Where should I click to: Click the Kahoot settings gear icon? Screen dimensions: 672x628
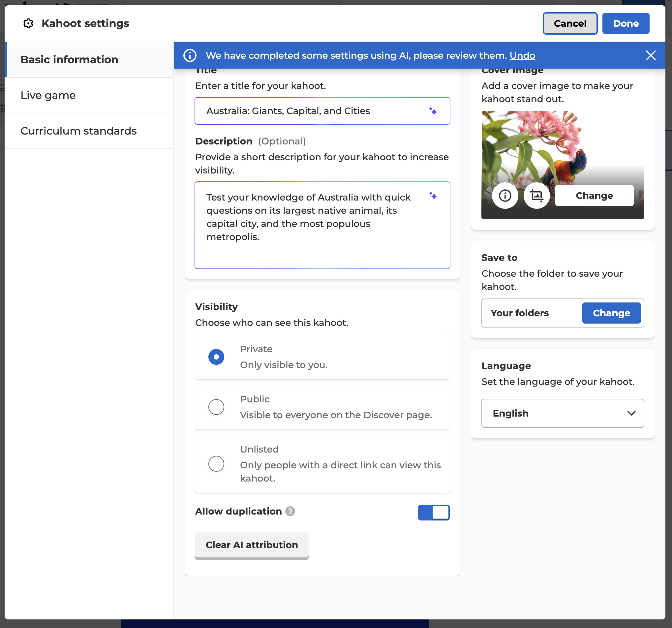pos(28,23)
